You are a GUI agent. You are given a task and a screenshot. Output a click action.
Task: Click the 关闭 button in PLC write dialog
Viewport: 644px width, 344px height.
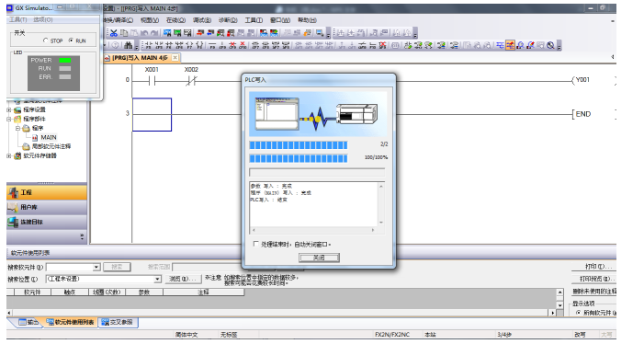319,258
